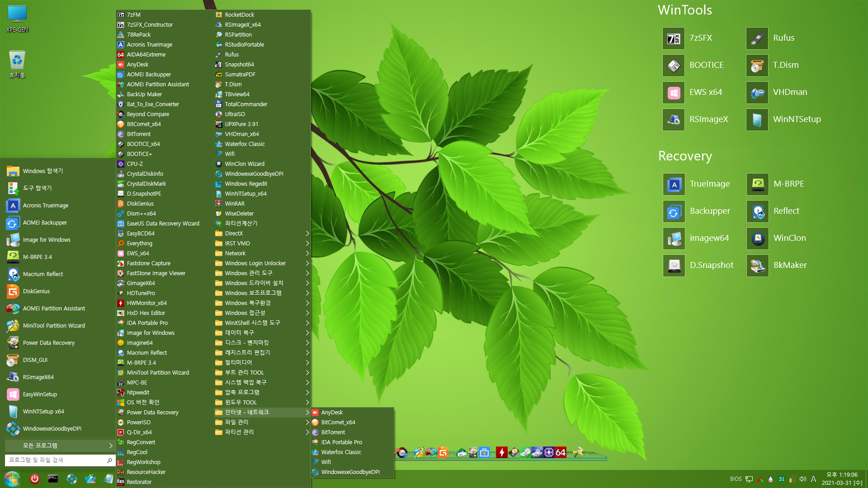
Task: Expand the 부트 관리 TOOL folder
Action: pos(262,373)
